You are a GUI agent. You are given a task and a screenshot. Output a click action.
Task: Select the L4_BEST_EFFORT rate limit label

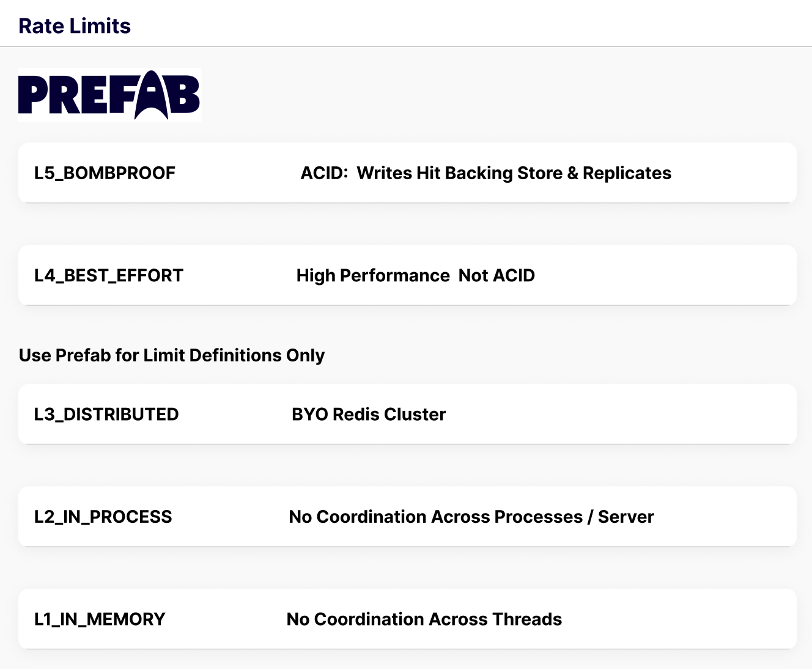pyautogui.click(x=108, y=276)
